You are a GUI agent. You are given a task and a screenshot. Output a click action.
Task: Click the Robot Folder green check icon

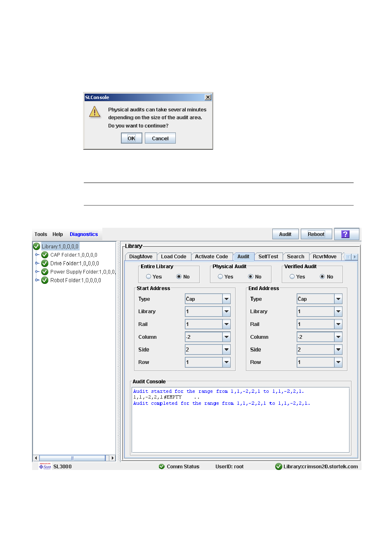click(x=45, y=280)
